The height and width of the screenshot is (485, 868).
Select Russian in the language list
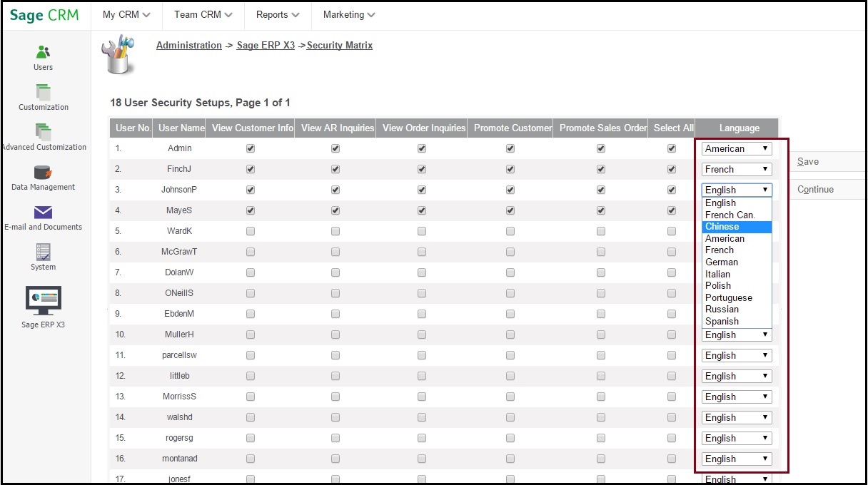[737, 309]
